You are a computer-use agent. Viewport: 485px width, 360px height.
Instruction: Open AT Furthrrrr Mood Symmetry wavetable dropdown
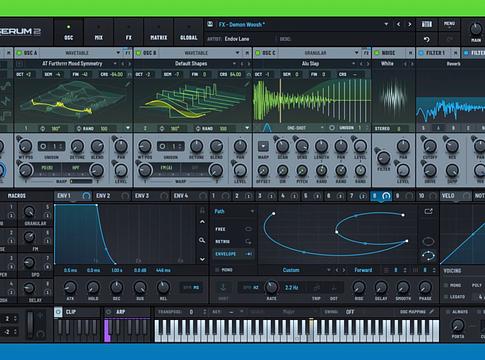point(115,64)
